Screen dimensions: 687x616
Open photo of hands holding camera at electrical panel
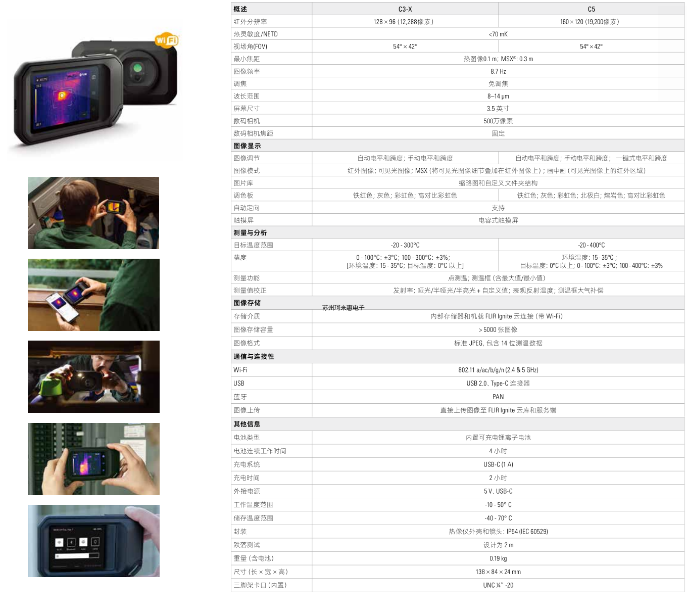[93, 459]
